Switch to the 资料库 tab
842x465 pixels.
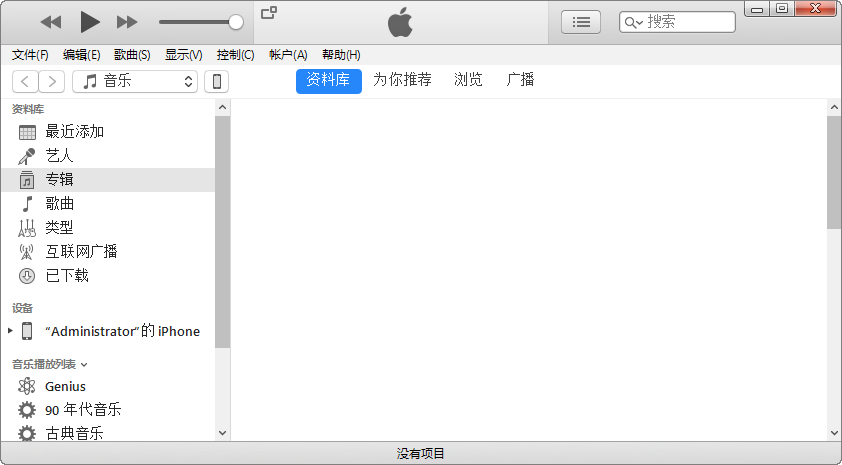click(329, 81)
